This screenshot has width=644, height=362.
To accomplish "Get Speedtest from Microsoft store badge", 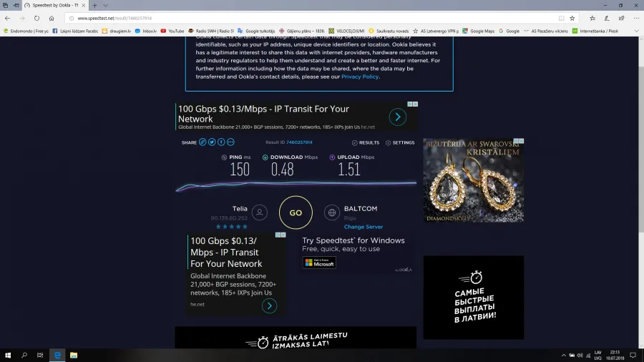I will coord(319,263).
